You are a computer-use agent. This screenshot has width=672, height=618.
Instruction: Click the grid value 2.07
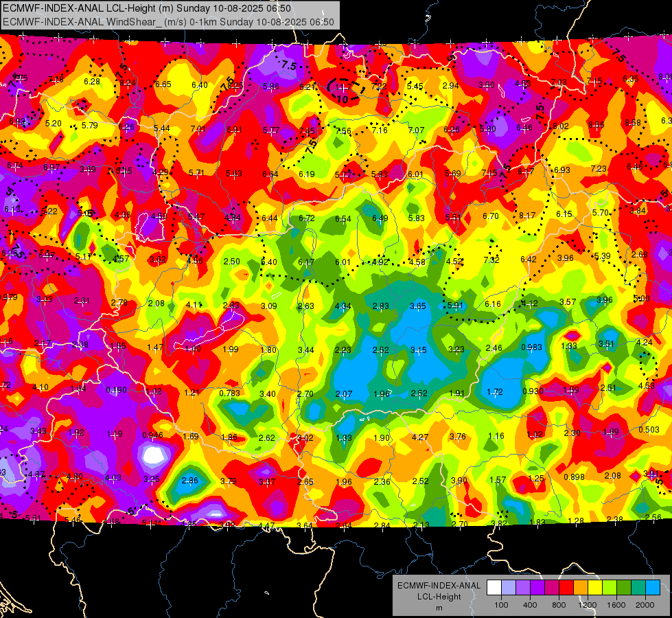coord(344,393)
